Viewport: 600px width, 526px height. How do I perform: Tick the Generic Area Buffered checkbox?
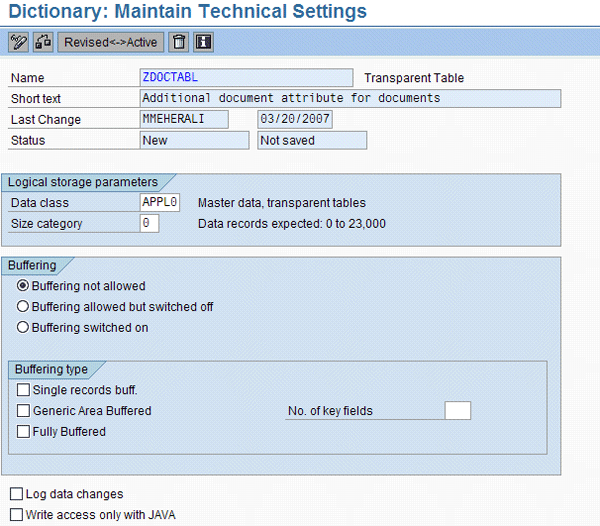pyautogui.click(x=24, y=411)
